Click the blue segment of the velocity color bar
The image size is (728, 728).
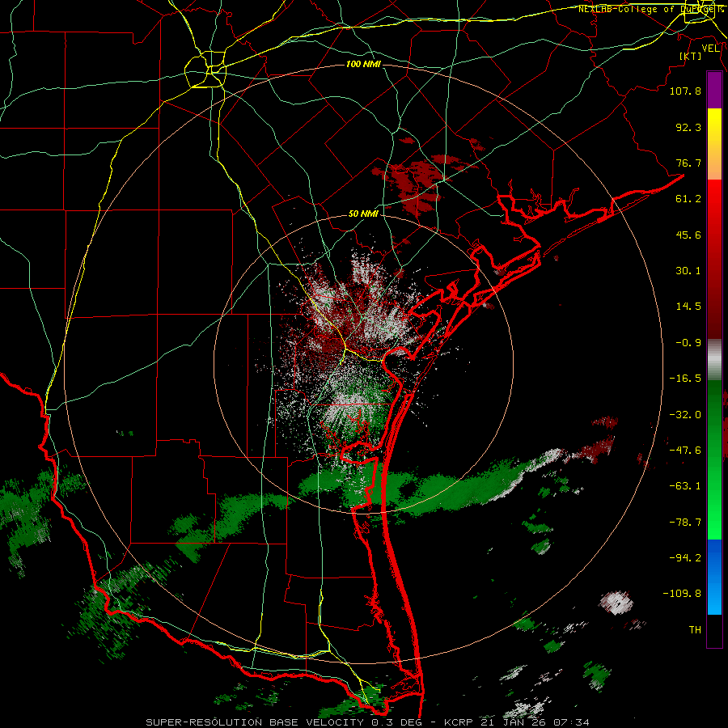[x=714, y=577]
